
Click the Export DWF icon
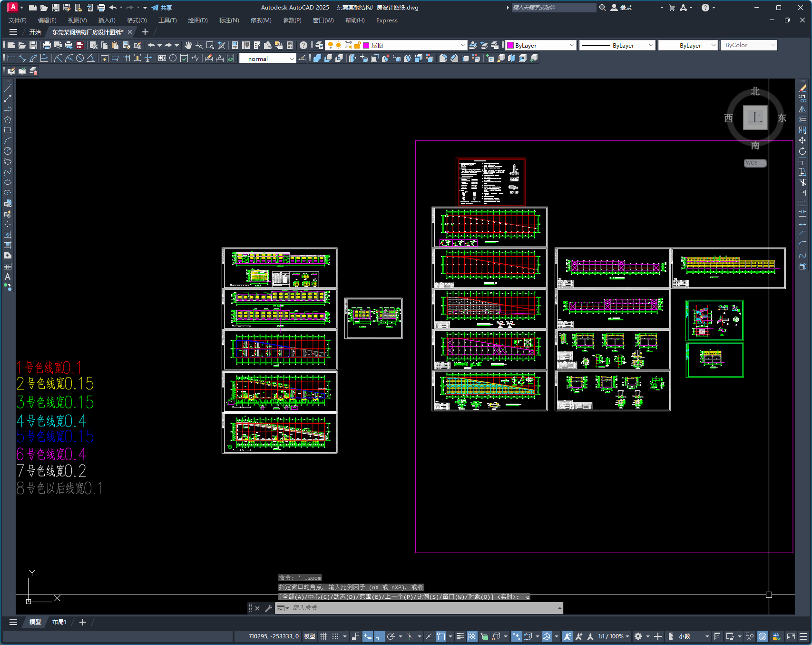[80, 45]
